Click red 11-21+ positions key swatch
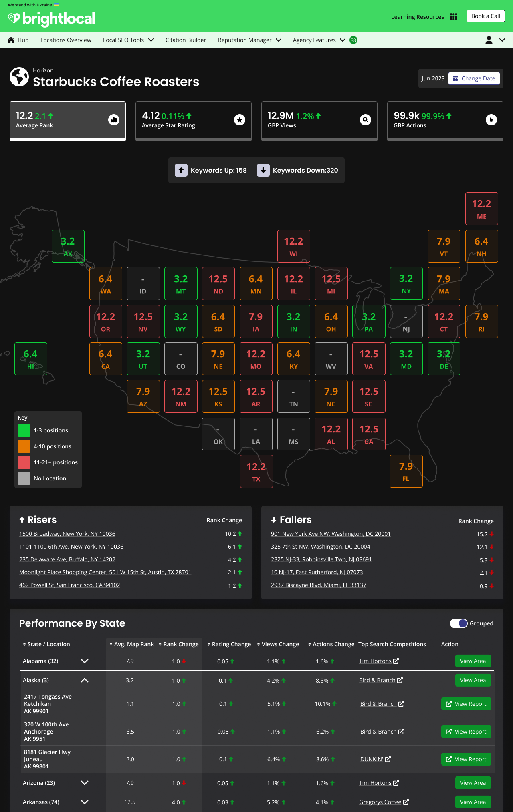513x812 pixels. (x=24, y=462)
